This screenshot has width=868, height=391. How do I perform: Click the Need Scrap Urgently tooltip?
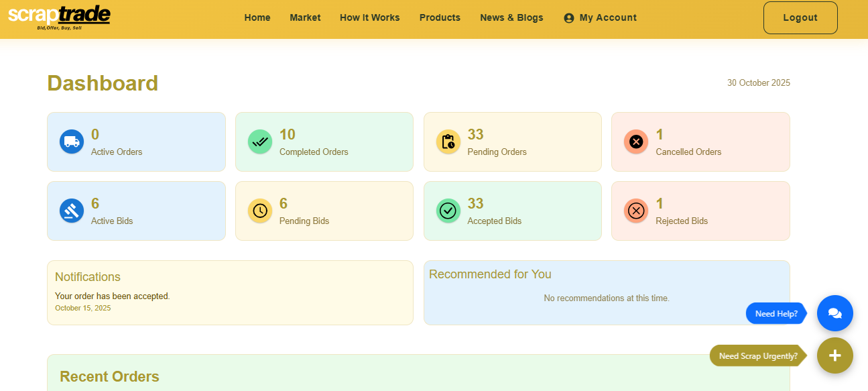757,355
